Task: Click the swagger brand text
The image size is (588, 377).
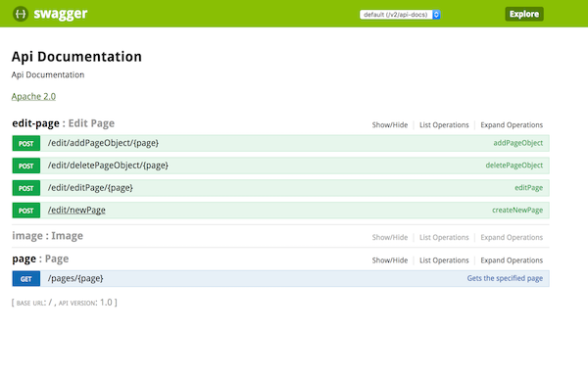Action: (61, 14)
